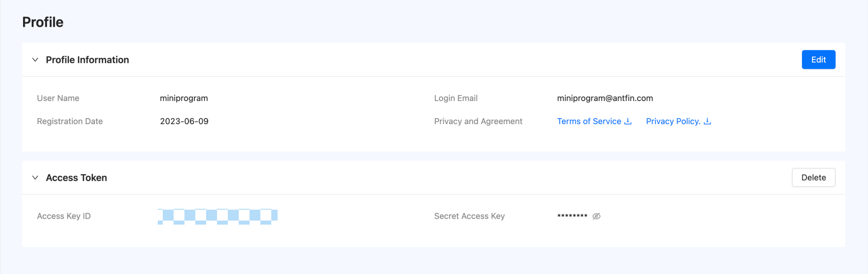Screen dimensions: 868x274
Task: Click the masked Secret Access Key asterisks
Action: click(572, 216)
